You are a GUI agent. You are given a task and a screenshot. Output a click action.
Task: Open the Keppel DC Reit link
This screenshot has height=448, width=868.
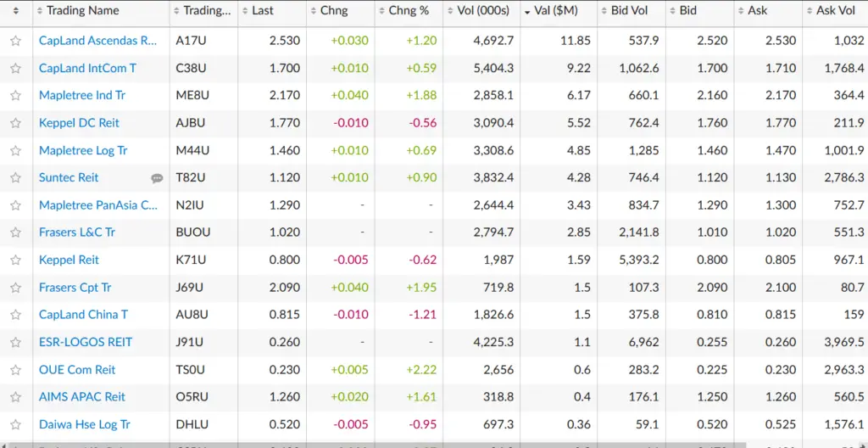click(x=79, y=123)
